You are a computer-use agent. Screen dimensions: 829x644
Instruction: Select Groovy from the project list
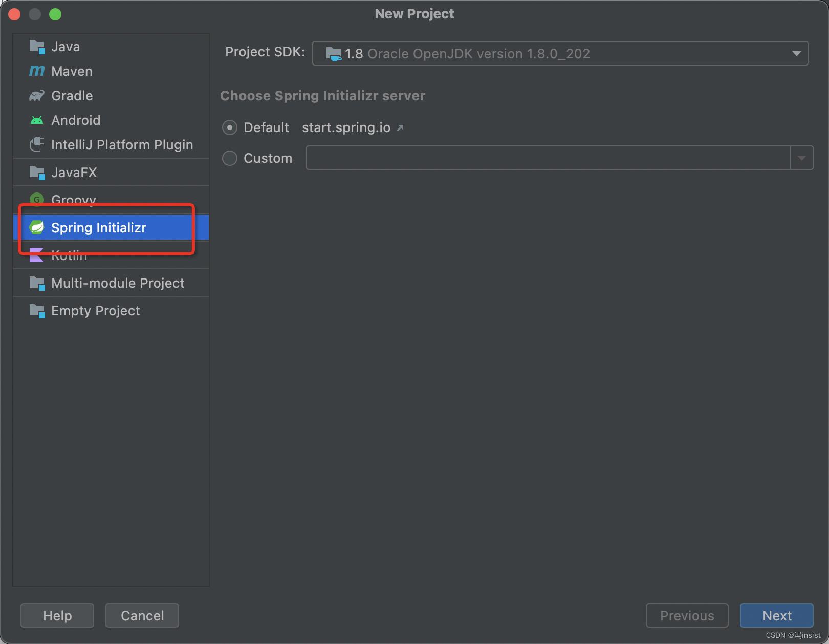coord(73,198)
